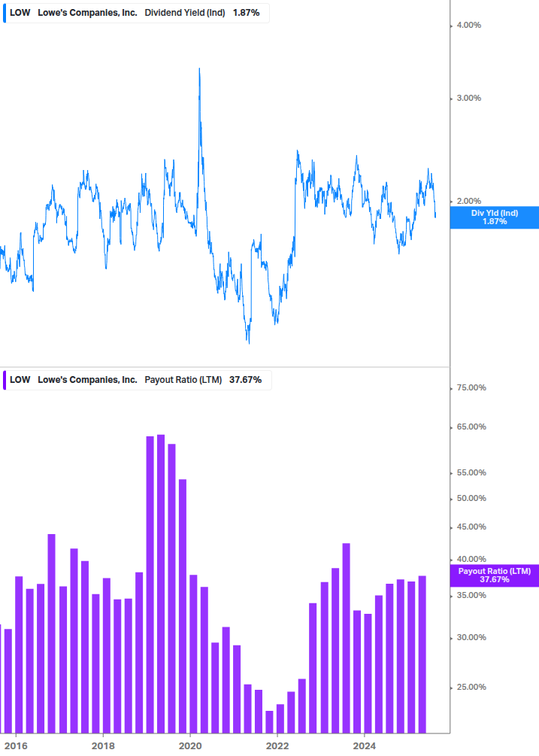Click the 2.00% y-axis label
This screenshot has height=756, width=539.
(468, 201)
